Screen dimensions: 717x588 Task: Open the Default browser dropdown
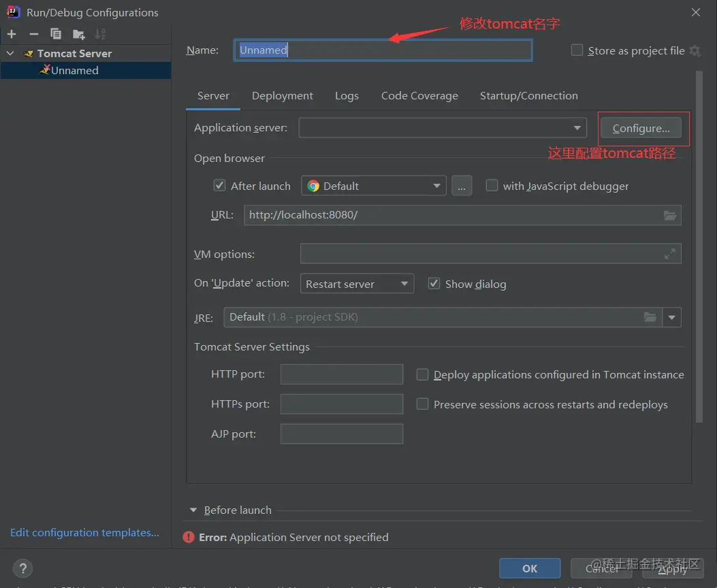374,186
